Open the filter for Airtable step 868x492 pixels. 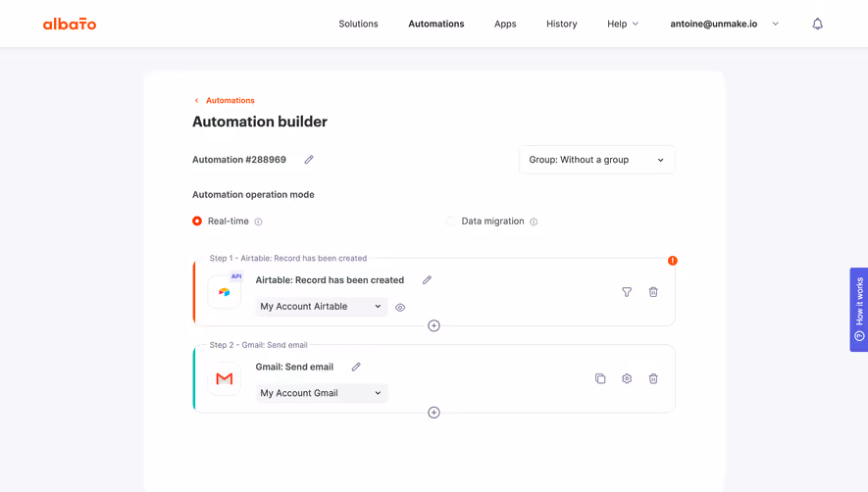click(x=627, y=292)
